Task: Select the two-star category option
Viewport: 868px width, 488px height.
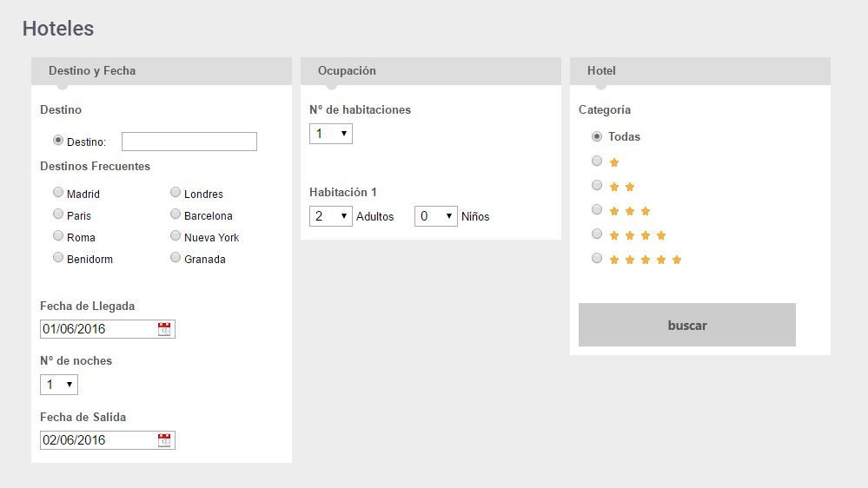Action: [x=597, y=185]
